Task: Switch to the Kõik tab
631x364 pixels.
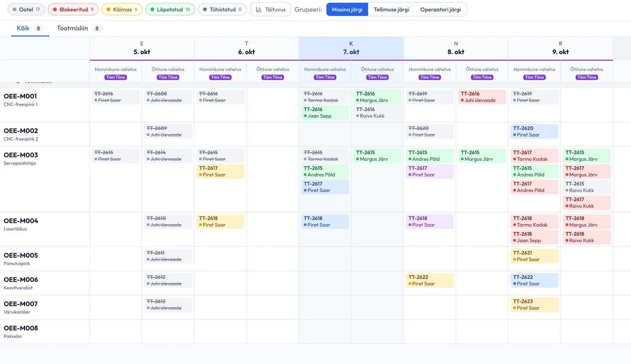Action: 30,28
